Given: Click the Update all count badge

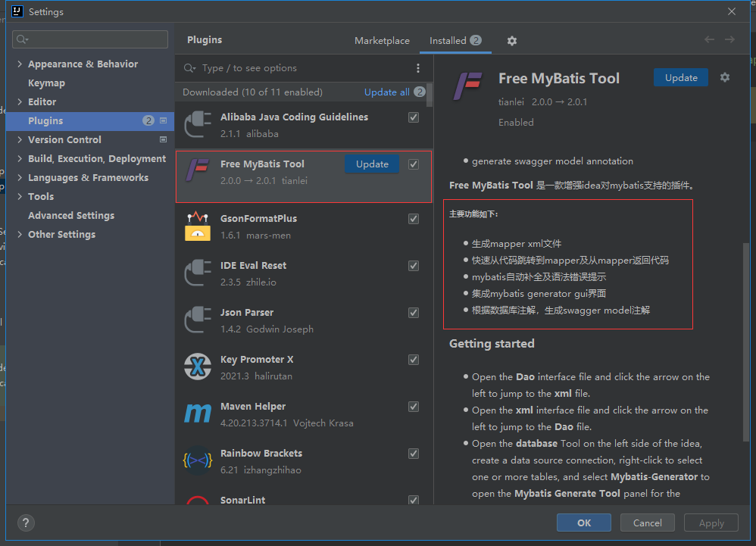Looking at the screenshot, I should click(420, 92).
